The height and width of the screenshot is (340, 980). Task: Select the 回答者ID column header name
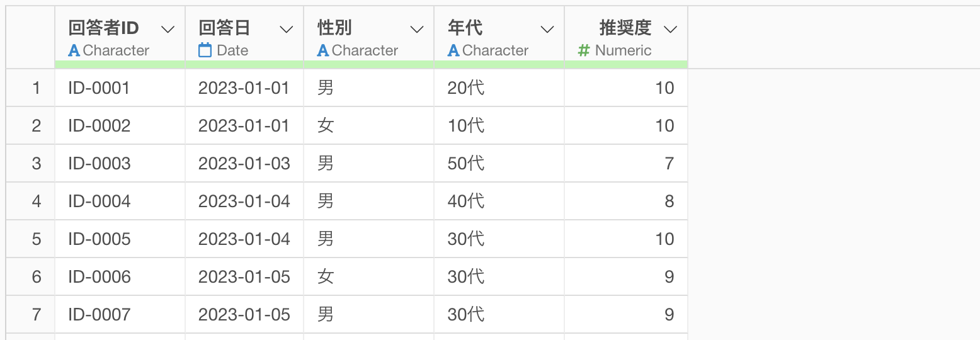tap(103, 28)
